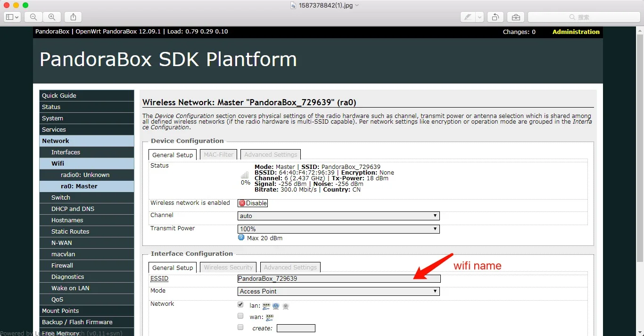Click the markup pen tool button

coord(468,17)
